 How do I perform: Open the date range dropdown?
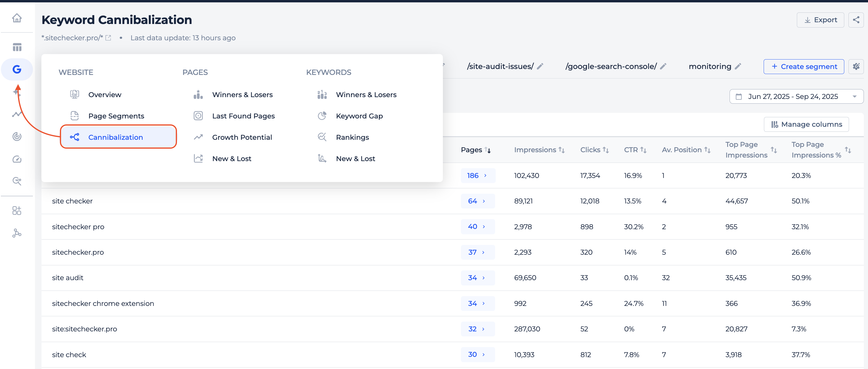(796, 97)
